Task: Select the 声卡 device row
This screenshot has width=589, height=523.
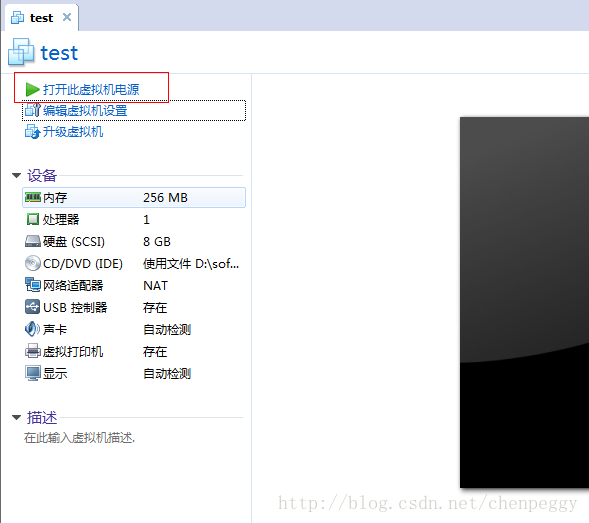Action: pos(134,330)
